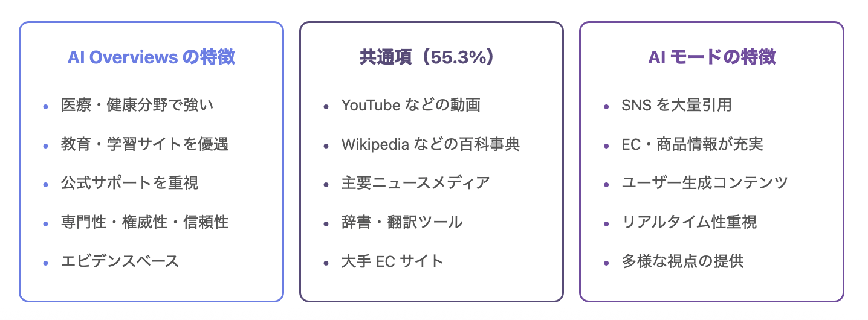
Task: Select the "医療・健康分野で強い" list item
Action: coord(137,105)
